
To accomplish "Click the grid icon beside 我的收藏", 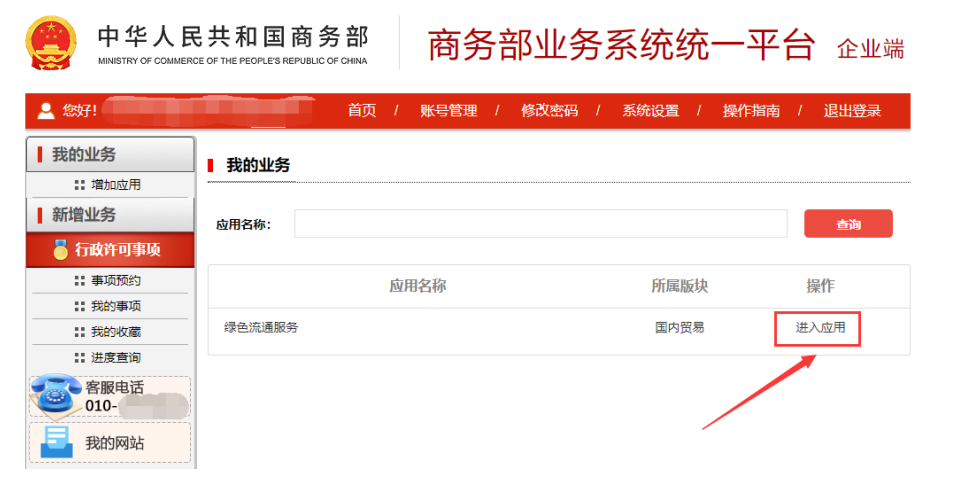I will click(x=80, y=332).
